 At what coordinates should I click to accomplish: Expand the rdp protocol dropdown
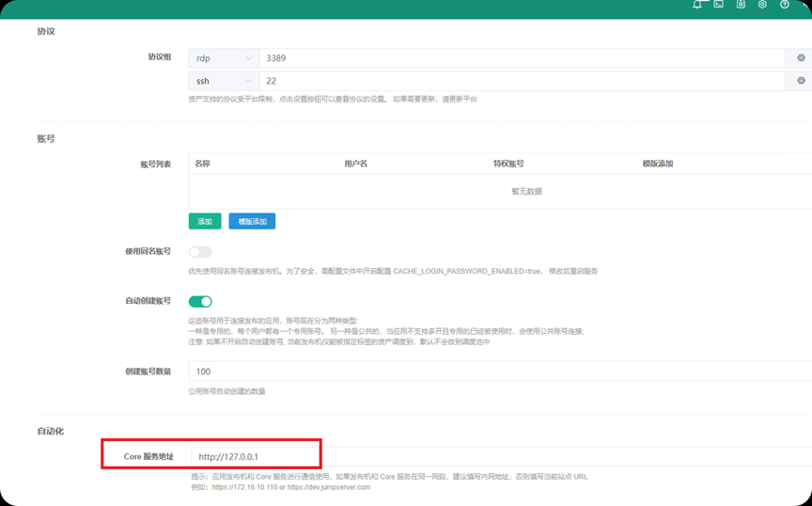click(225, 58)
